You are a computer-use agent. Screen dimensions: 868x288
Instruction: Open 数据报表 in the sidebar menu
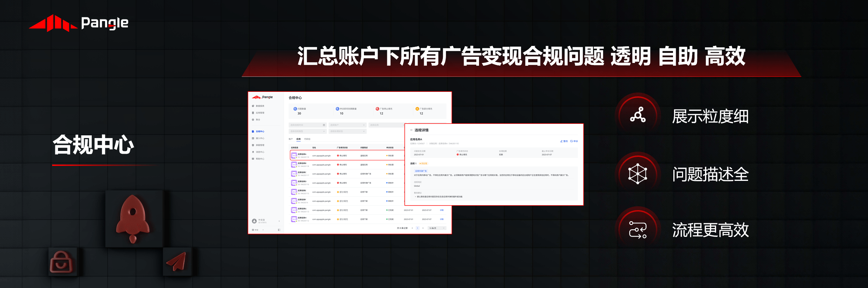[260, 106]
